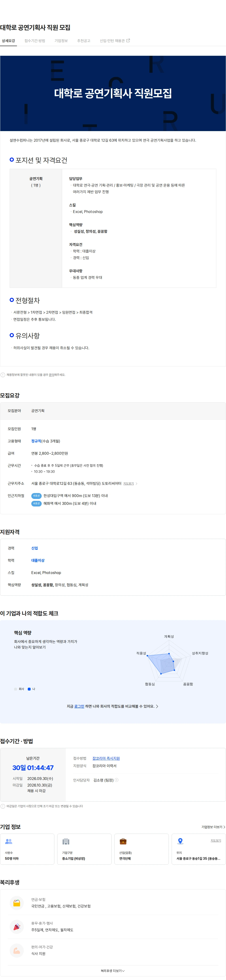
Task: Click external link icon beside 신입·인턴 채용관
Action: coord(128,40)
